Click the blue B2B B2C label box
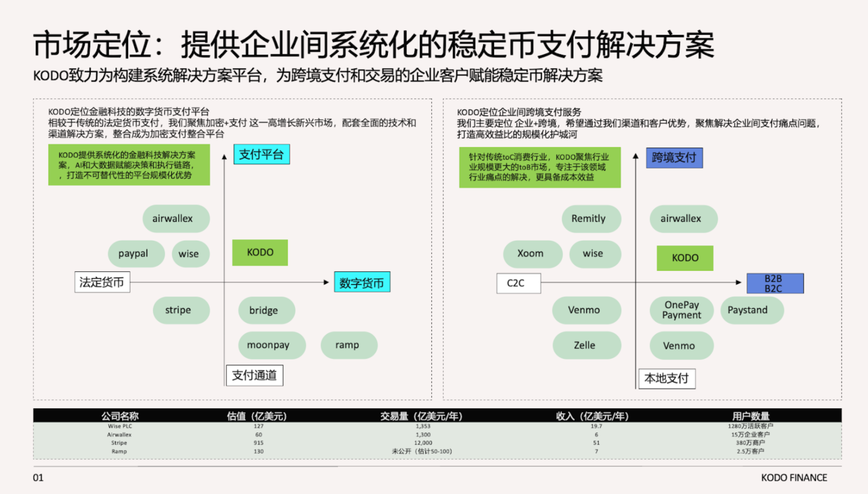The width and height of the screenshot is (868, 494). (x=775, y=284)
